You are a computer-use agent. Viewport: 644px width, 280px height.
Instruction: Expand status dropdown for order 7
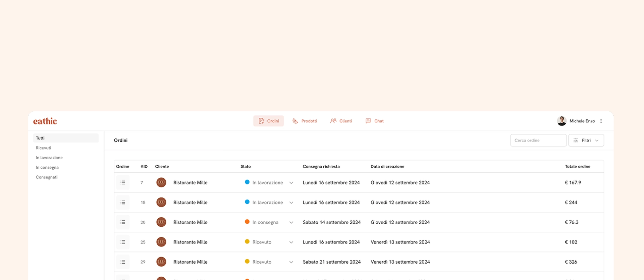(x=291, y=183)
